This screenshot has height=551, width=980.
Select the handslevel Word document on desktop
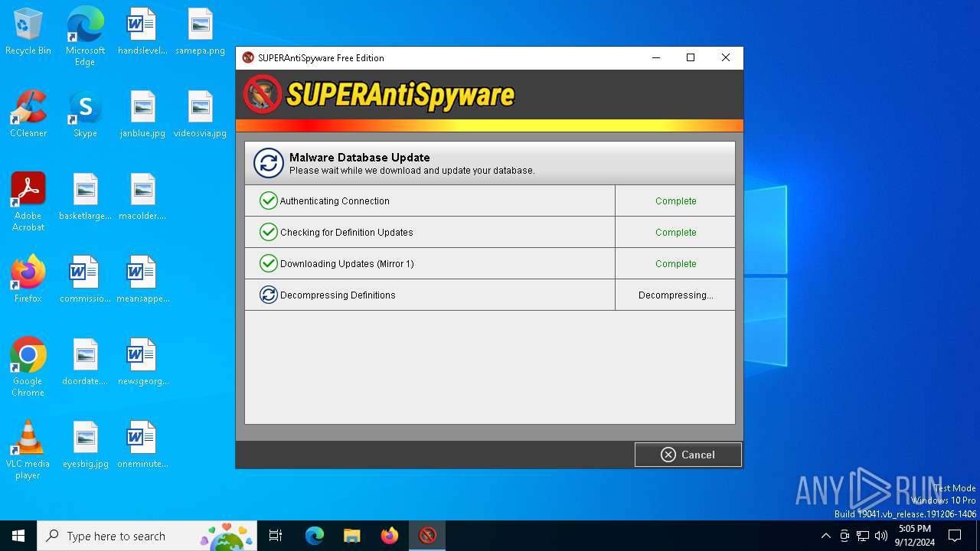coord(142,32)
